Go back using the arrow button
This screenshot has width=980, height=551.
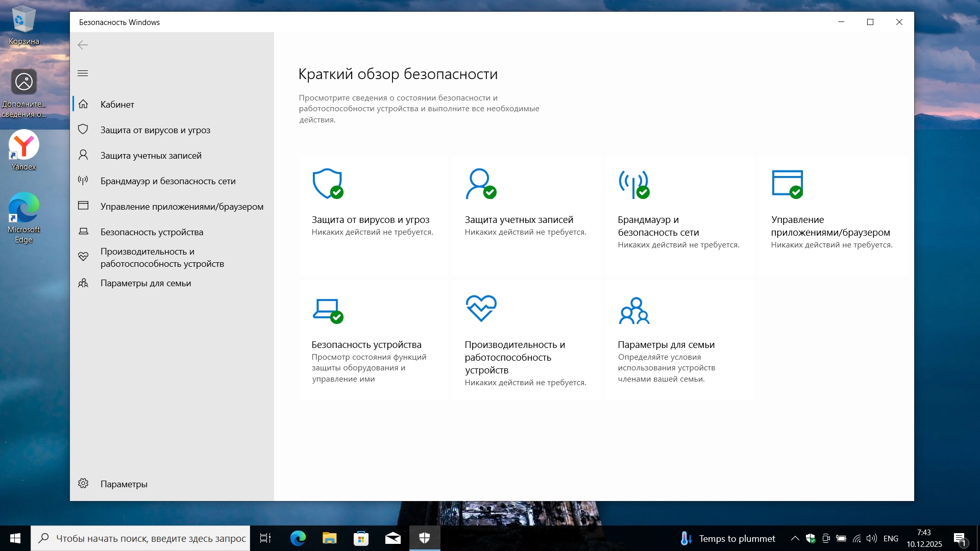click(83, 45)
